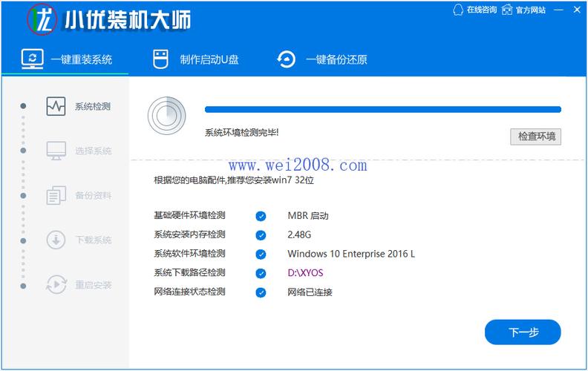Image resolution: width=588 pixels, height=371 pixels.
Task: Select 选择系统 step label
Action: click(93, 151)
